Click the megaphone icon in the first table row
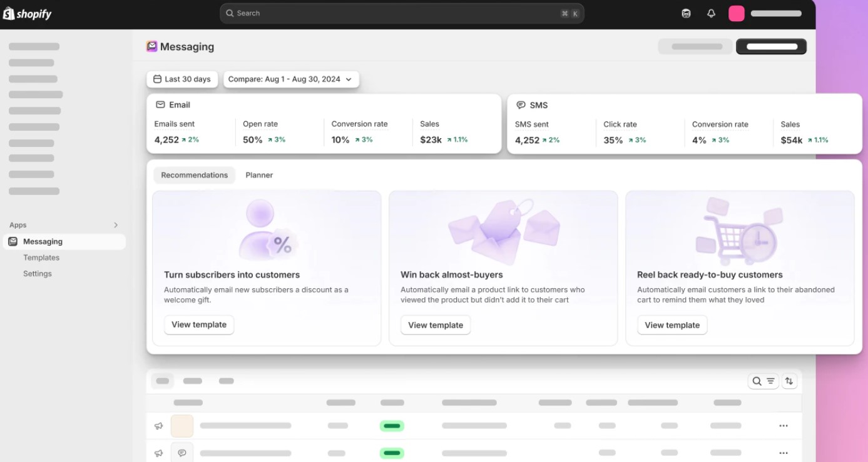 point(159,426)
